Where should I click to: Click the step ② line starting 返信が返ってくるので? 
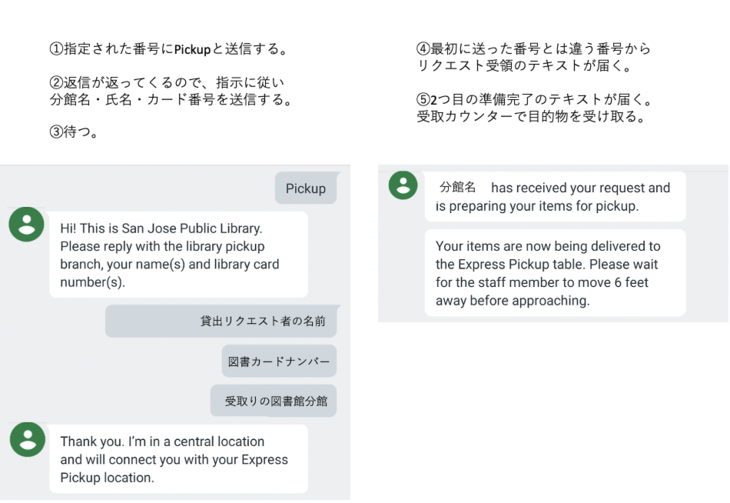coord(168,83)
